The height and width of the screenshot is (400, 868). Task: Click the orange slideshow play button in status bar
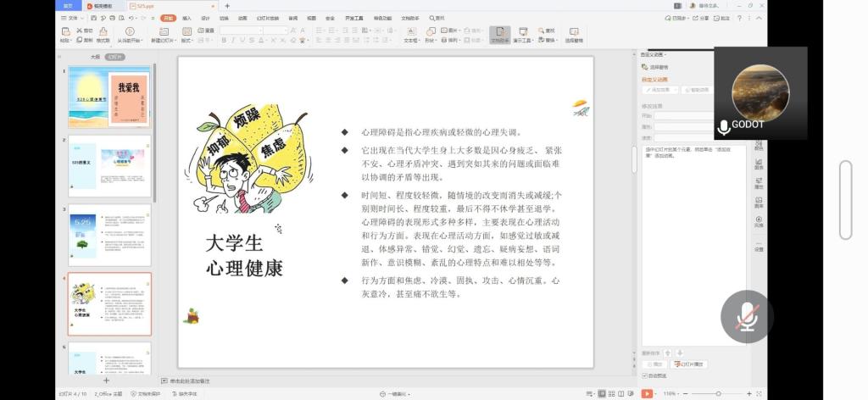tap(647, 393)
